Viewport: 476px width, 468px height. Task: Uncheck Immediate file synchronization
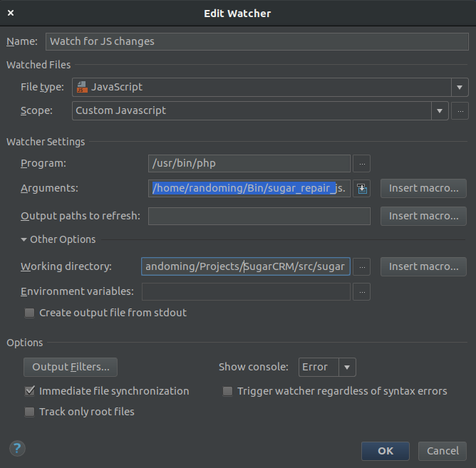pos(30,391)
